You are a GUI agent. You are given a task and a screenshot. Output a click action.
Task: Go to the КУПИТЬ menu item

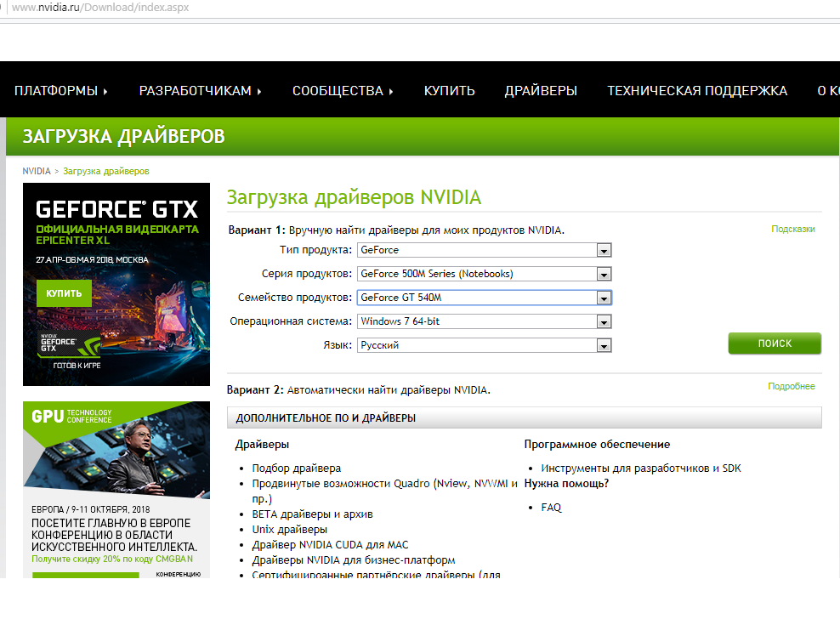(x=449, y=91)
